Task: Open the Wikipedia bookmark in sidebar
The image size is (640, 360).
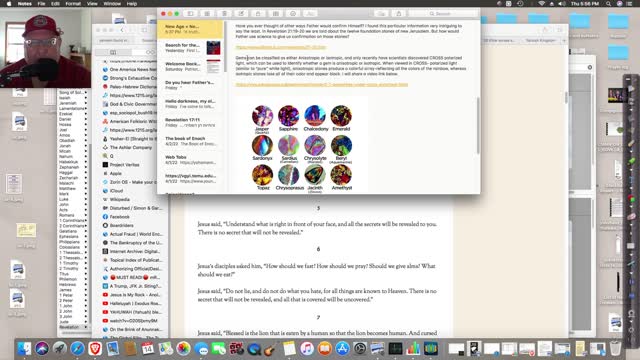Action: coord(120,199)
